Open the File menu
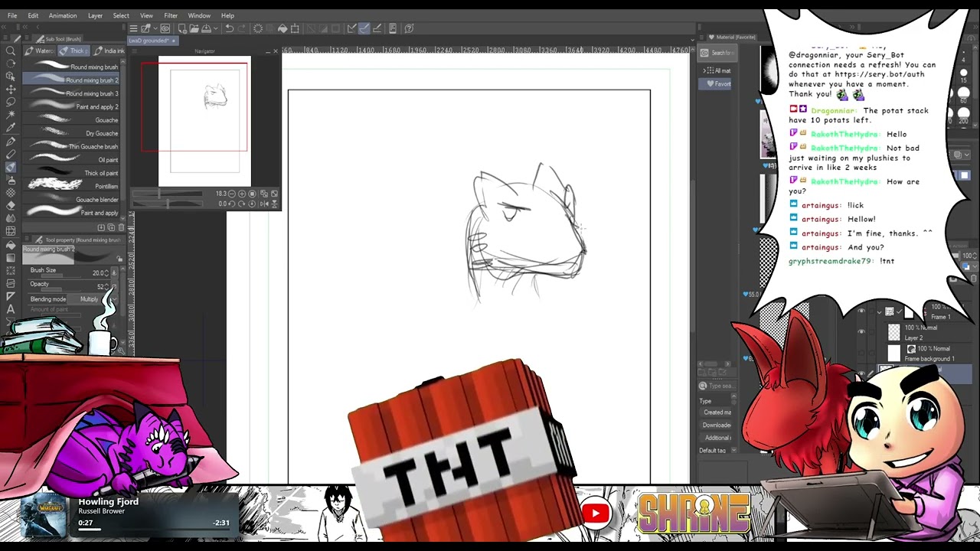Viewport: 980px width, 551px height. click(x=12, y=15)
